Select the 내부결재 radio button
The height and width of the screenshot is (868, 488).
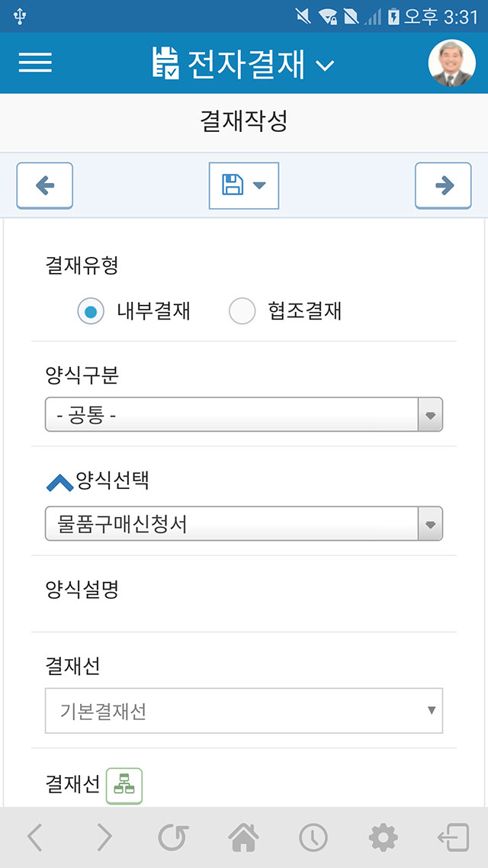[x=91, y=311]
